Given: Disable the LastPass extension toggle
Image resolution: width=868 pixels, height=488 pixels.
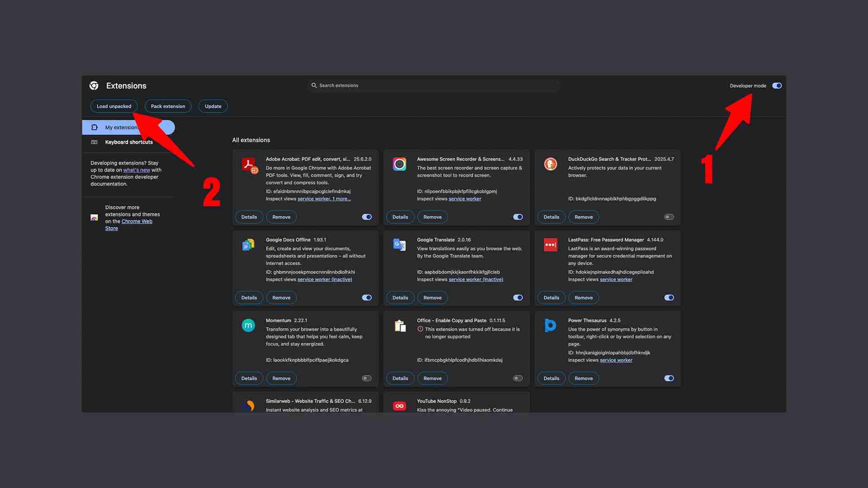Looking at the screenshot, I should pos(669,298).
